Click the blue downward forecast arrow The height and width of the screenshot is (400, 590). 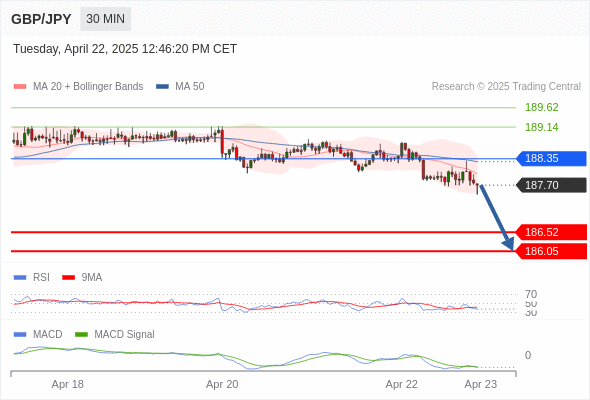(496, 217)
